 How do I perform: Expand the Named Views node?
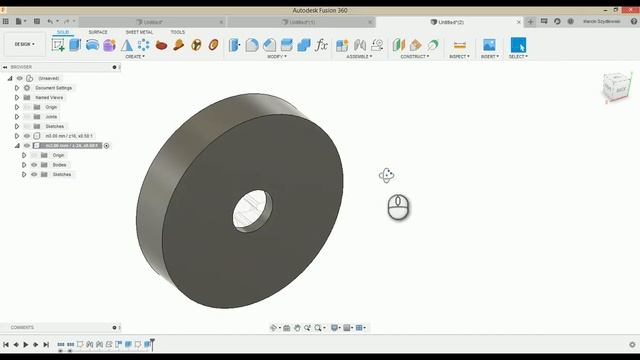point(17,98)
